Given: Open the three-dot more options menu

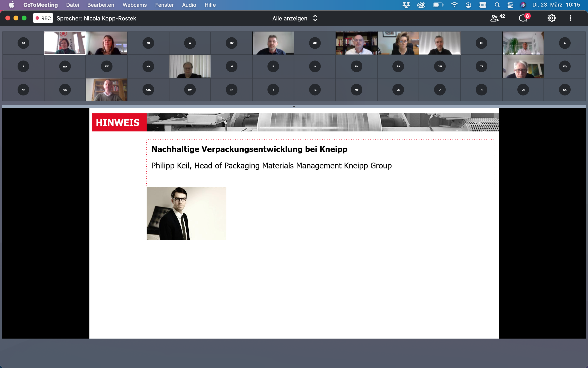Looking at the screenshot, I should coord(570,18).
